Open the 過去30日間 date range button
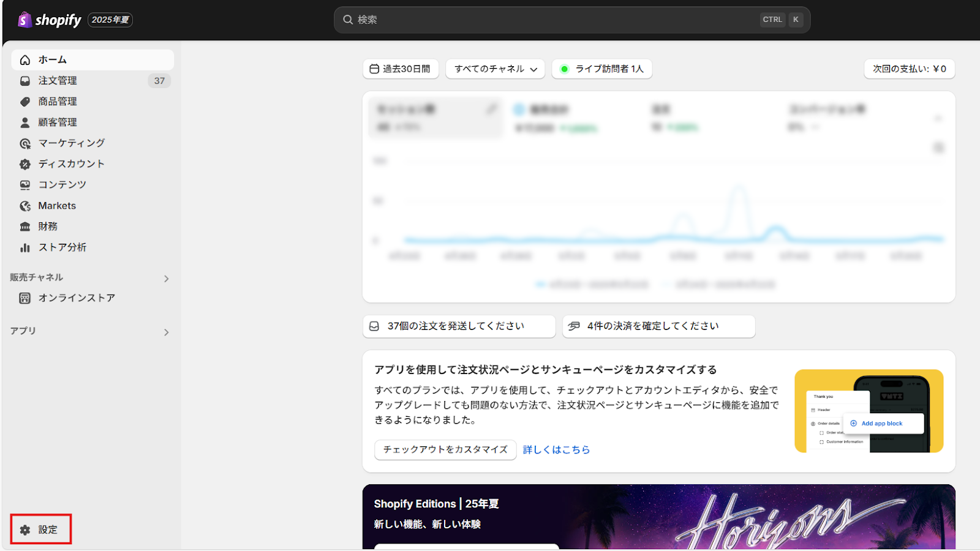This screenshot has height=551, width=980. pyautogui.click(x=401, y=69)
